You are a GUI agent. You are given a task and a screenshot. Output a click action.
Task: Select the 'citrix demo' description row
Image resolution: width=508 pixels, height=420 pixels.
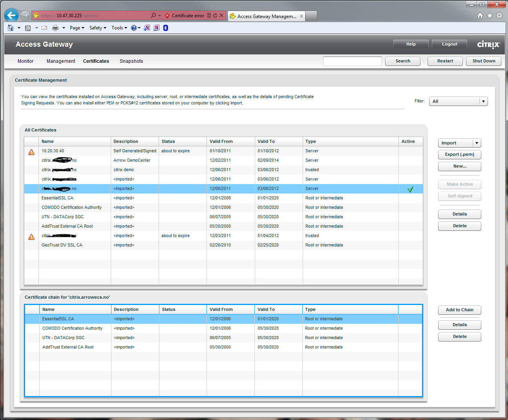(x=223, y=170)
